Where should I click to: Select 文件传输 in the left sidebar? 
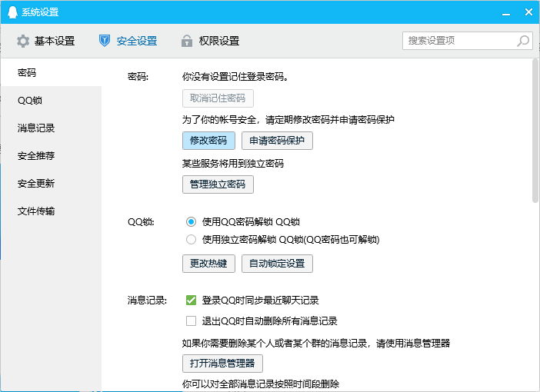(x=51, y=211)
